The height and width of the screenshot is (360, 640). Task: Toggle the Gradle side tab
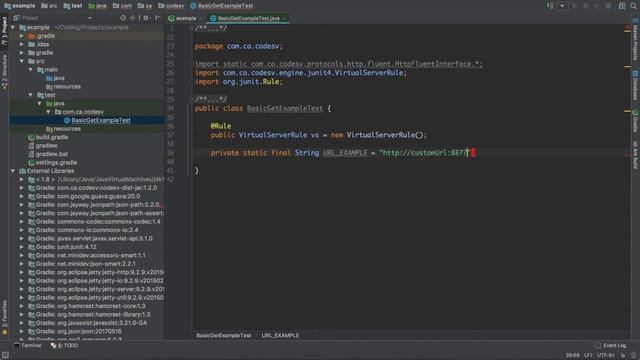pos(636,121)
